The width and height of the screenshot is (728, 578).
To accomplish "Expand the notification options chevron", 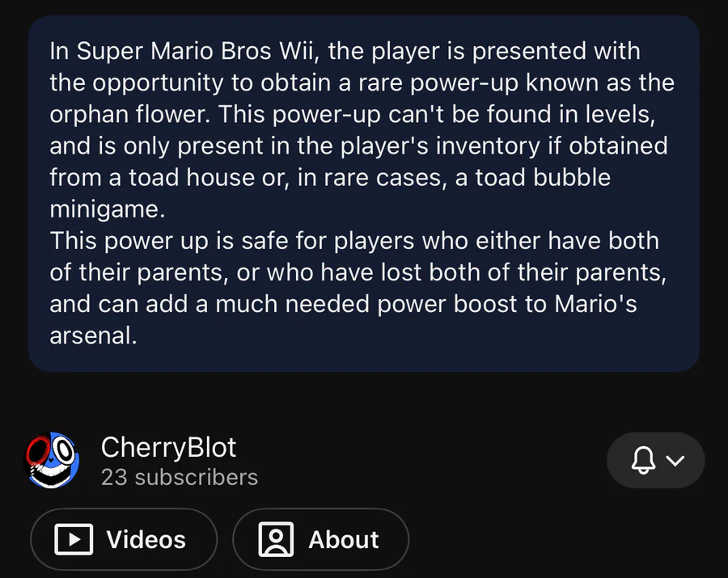I will [x=675, y=461].
